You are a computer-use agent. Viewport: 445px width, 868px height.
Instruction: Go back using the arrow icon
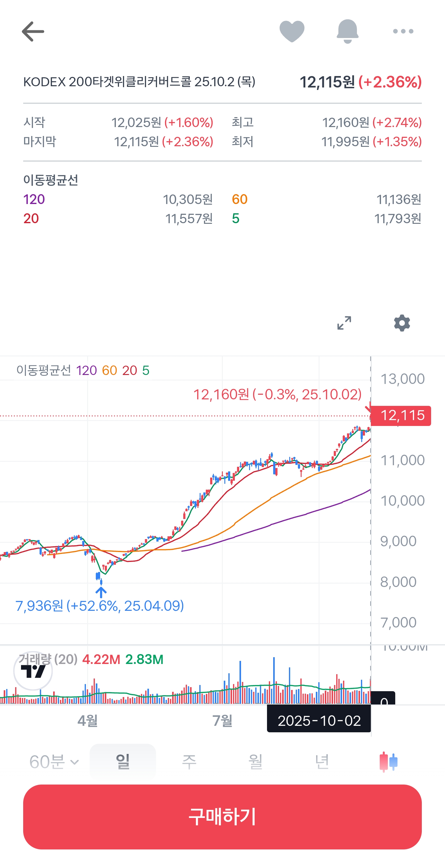point(33,31)
